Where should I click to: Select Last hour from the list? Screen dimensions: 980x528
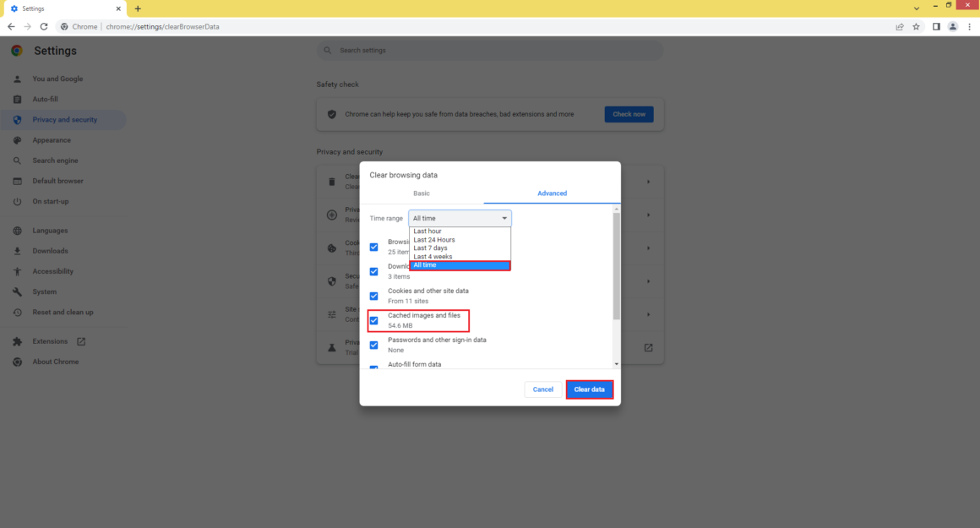click(429, 231)
